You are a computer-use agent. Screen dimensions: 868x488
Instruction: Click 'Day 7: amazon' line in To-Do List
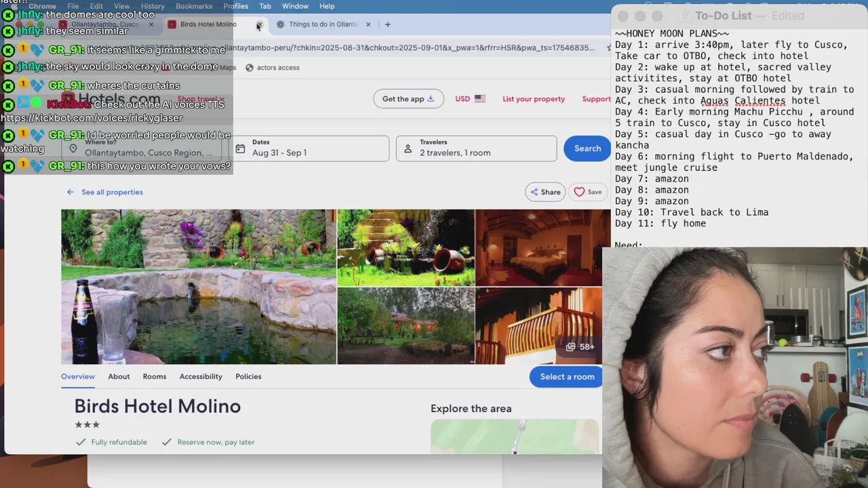coord(652,179)
